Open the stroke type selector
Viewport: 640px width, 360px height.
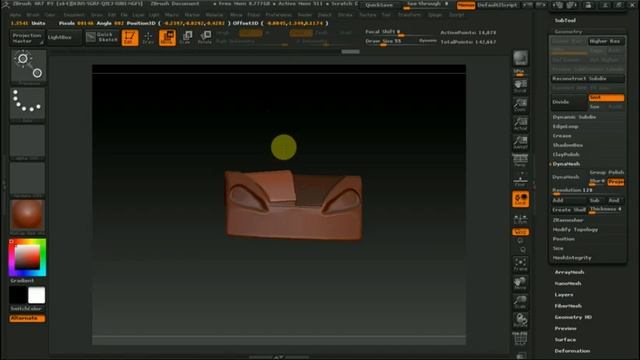tap(27, 104)
